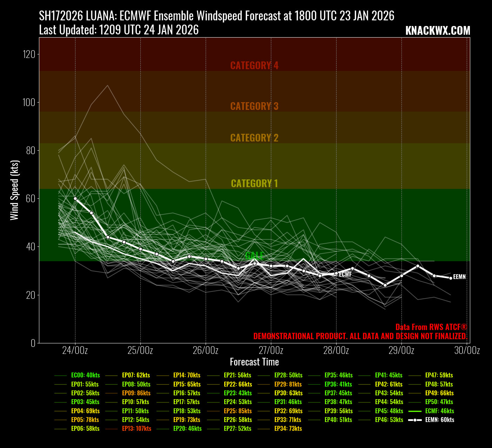Click the EEMN label at the line's end
This screenshot has height=448, width=492.
coord(459,277)
